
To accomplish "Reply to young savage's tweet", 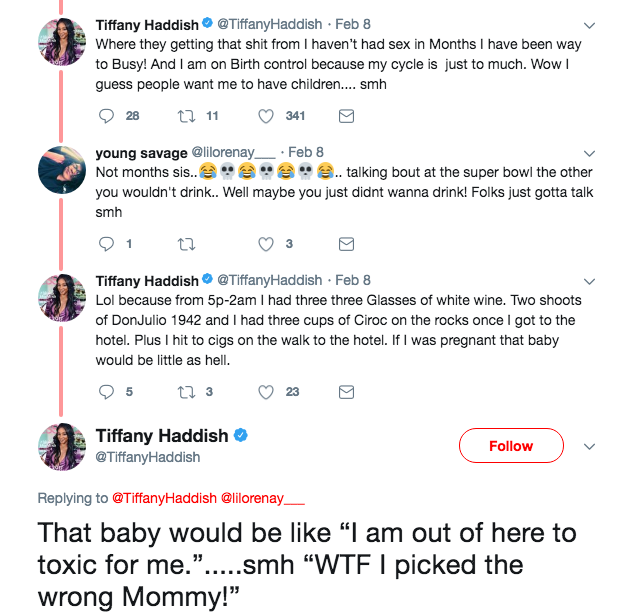I will (x=107, y=243).
